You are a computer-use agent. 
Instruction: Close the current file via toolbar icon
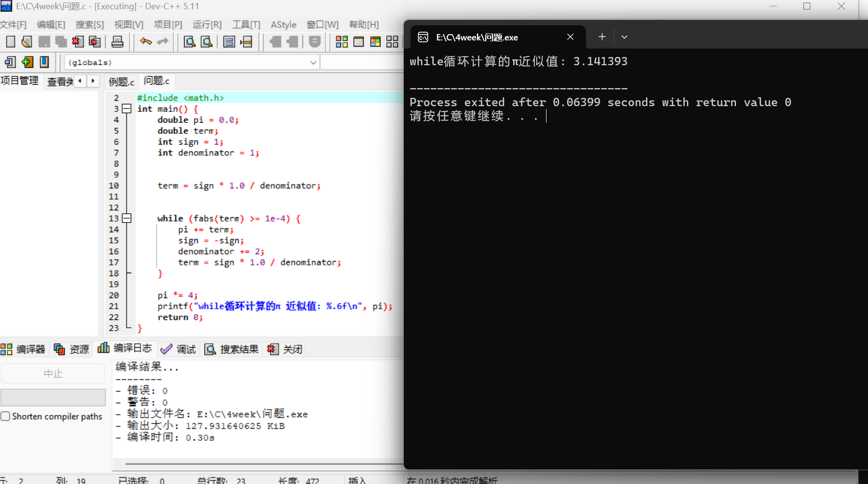[x=78, y=42]
